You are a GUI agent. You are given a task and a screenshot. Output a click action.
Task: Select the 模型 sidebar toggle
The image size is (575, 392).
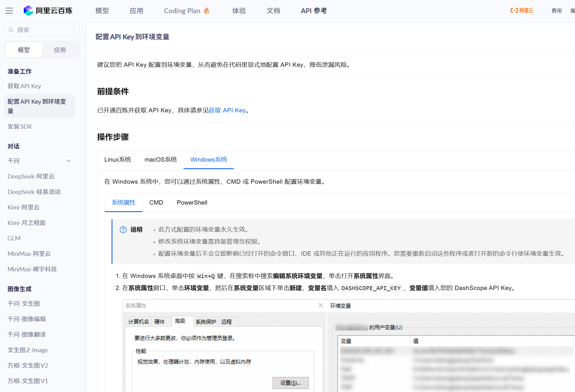click(24, 50)
